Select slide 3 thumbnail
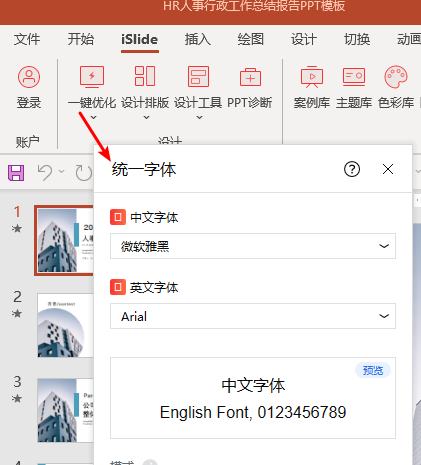Screen dimensions: 421x465 coord(65,410)
